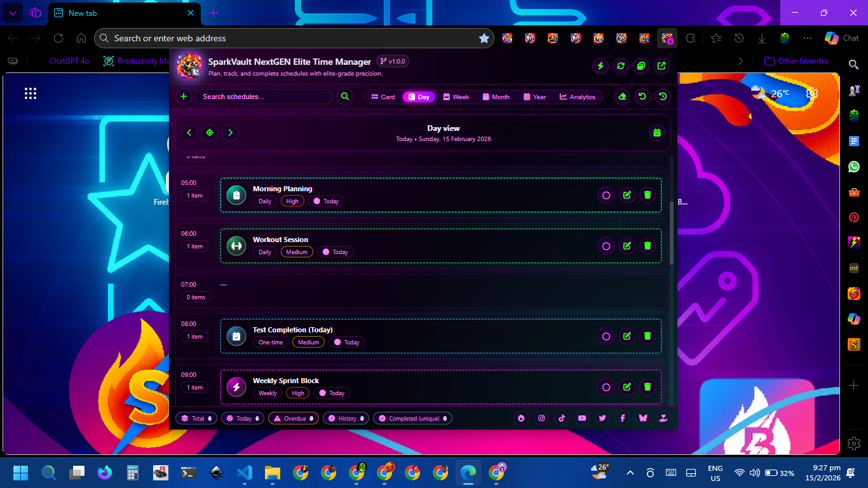Open the Analytics tab

pyautogui.click(x=578, y=97)
